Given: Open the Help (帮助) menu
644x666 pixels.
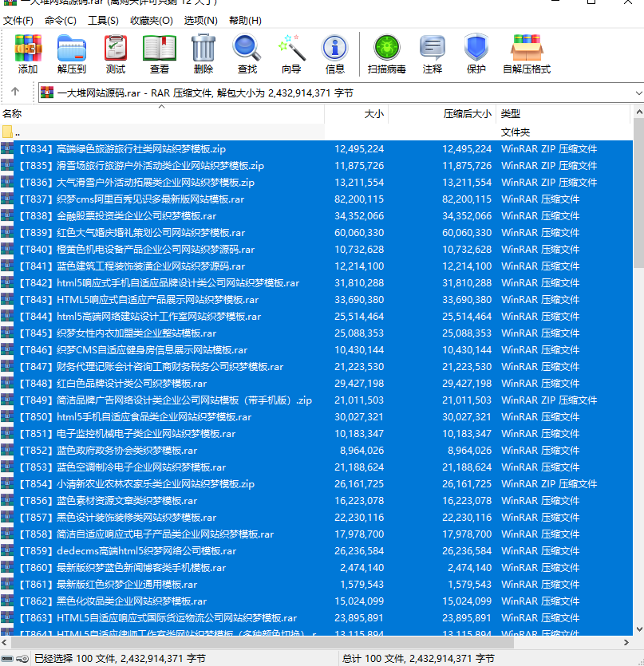Looking at the screenshot, I should pos(245,21).
